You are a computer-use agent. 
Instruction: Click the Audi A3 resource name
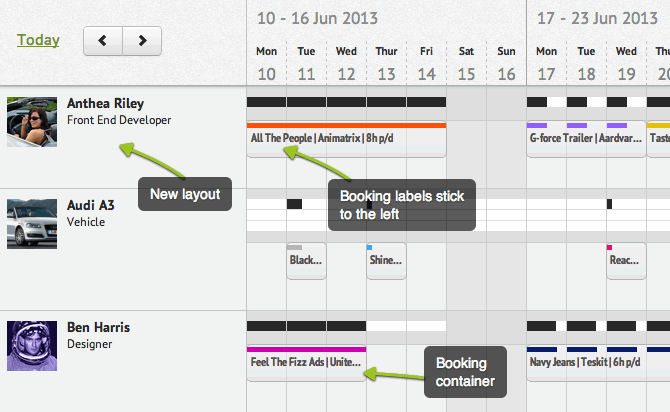coord(91,206)
